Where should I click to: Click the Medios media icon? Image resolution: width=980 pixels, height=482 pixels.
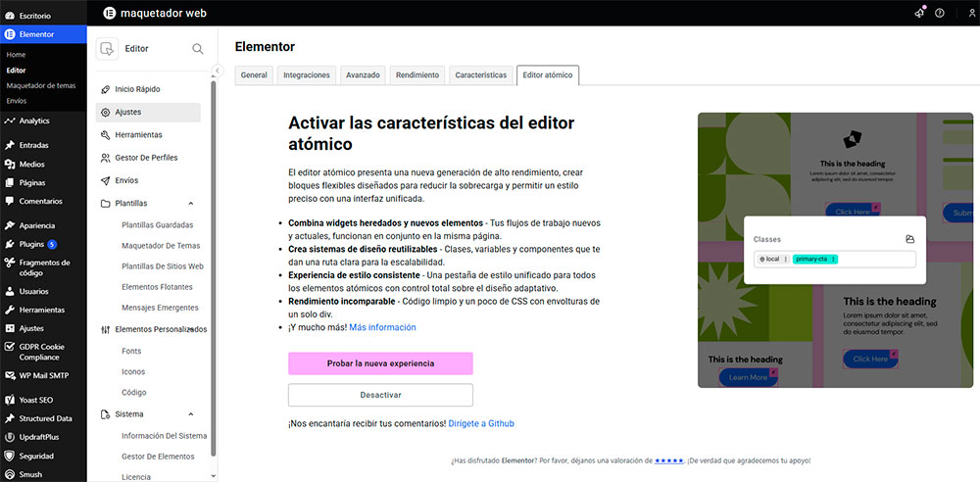[10, 165]
